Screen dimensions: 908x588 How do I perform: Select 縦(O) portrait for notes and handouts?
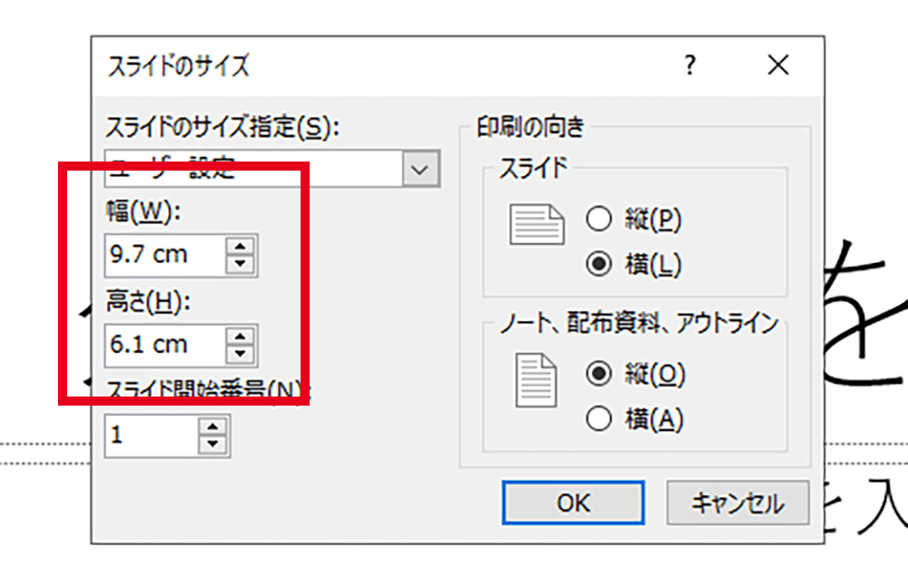coord(599,373)
